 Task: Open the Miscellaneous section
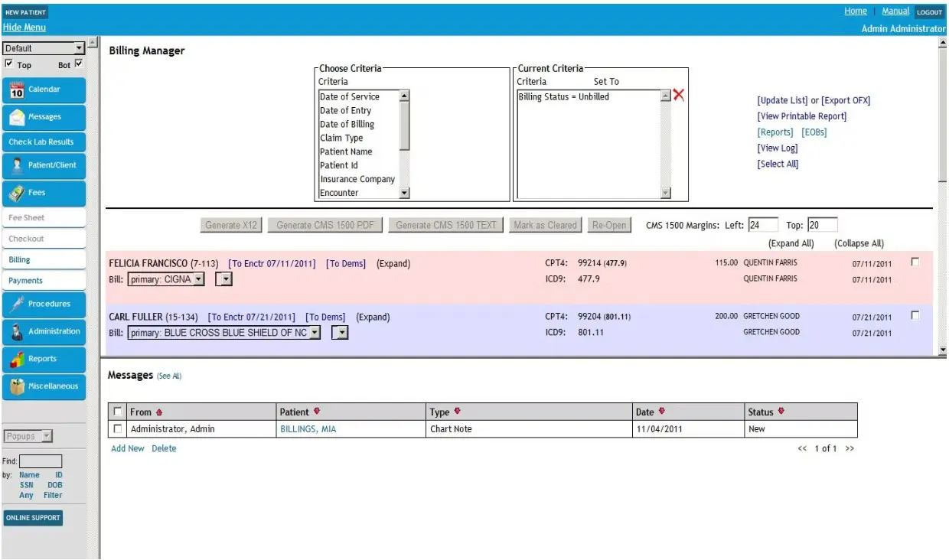(x=44, y=386)
